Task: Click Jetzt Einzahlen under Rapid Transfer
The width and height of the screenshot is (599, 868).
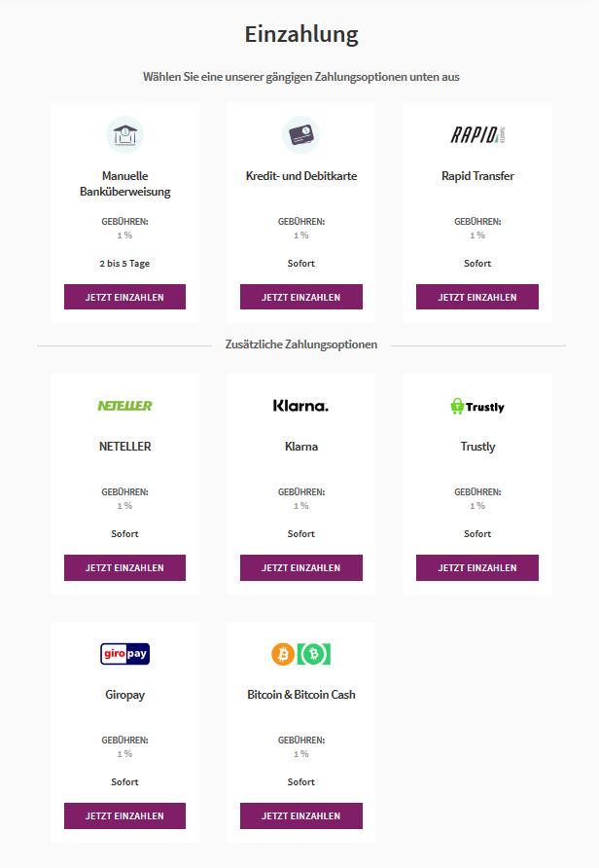Action: point(477,297)
